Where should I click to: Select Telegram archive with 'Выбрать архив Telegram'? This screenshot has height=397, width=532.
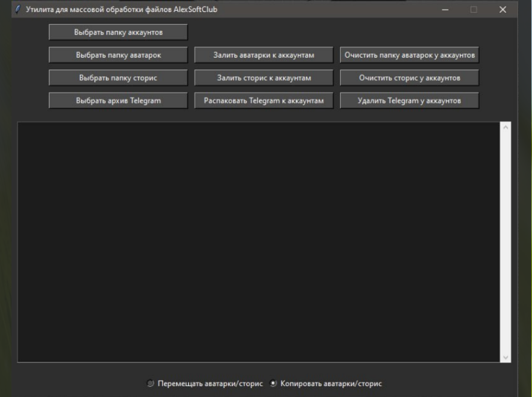pos(118,100)
